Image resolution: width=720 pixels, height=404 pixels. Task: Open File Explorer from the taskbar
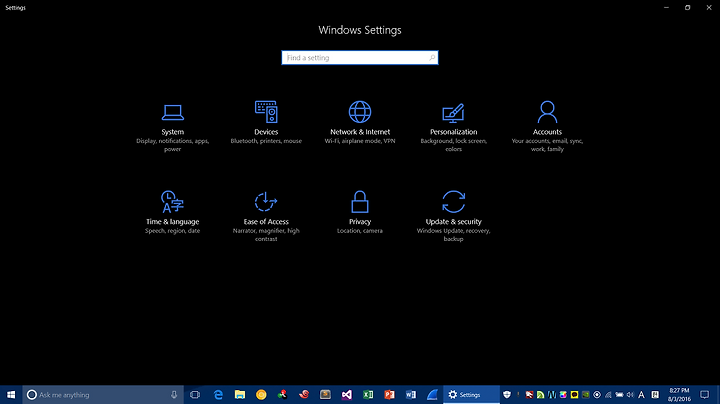(240, 395)
